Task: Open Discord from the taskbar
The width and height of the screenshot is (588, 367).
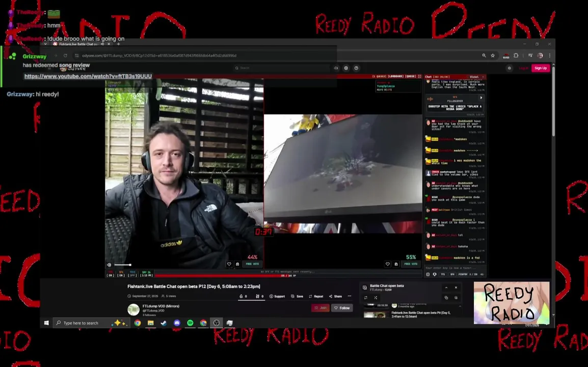Action: 177,323
